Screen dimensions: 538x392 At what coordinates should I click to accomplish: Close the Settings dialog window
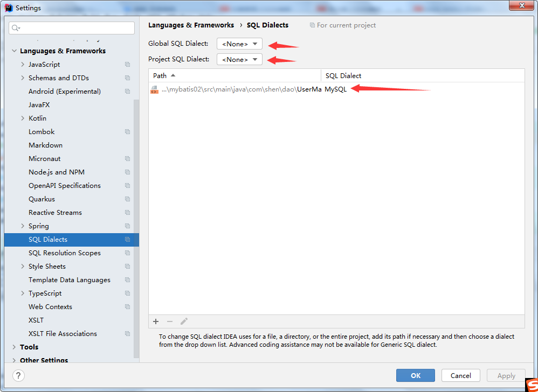pos(521,5)
